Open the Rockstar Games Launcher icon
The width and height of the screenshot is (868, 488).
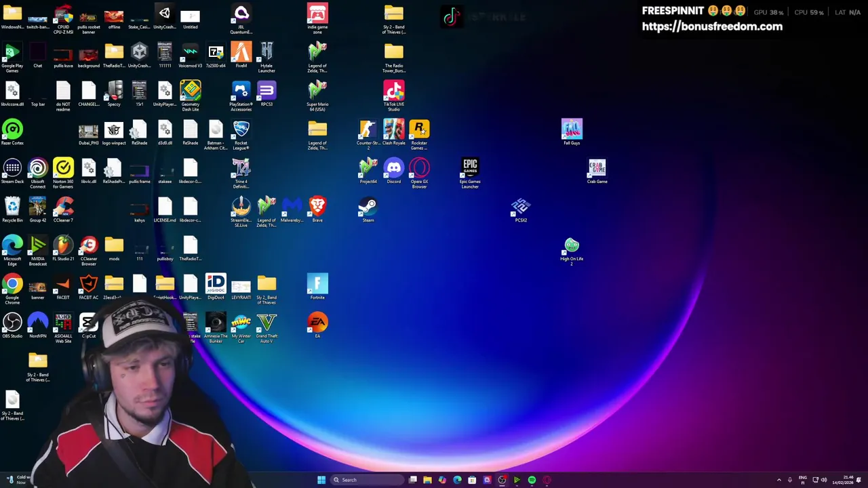pos(419,135)
